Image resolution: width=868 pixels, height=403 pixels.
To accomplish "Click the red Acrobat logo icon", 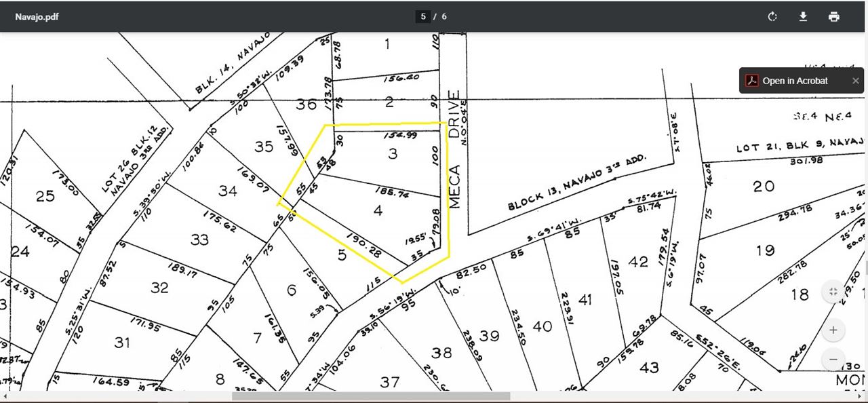I will tap(751, 81).
